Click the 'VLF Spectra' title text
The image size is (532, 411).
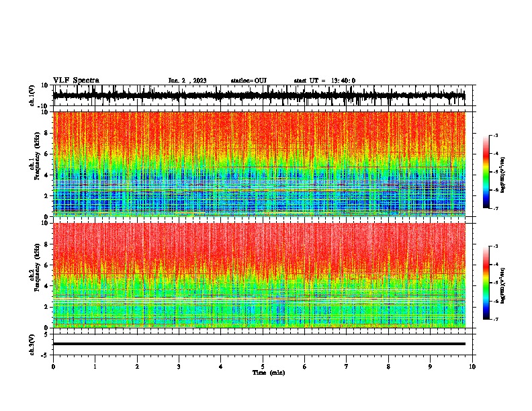pyautogui.click(x=76, y=81)
